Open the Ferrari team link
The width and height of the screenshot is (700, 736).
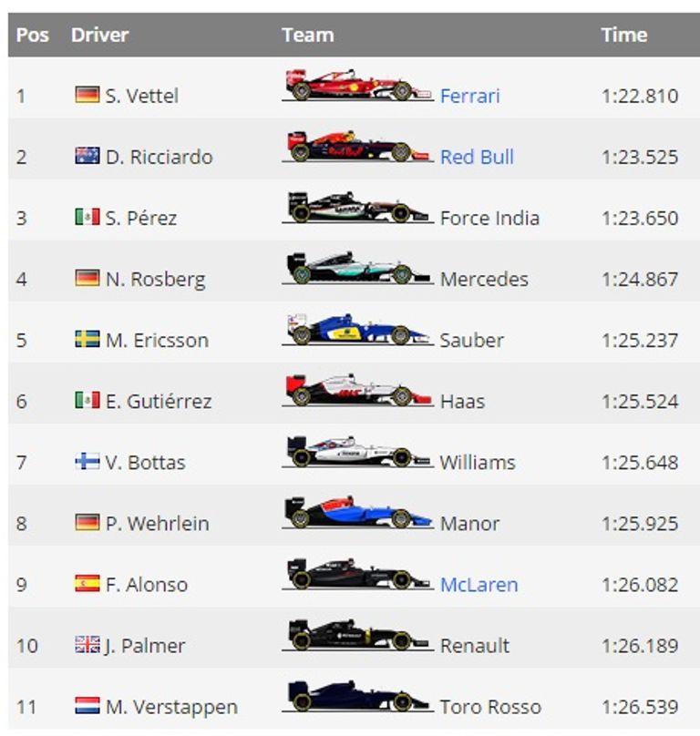[x=469, y=96]
